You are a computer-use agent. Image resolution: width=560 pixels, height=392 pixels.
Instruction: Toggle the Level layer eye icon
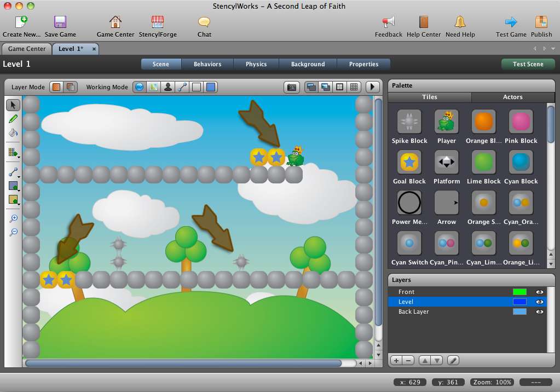coord(539,302)
